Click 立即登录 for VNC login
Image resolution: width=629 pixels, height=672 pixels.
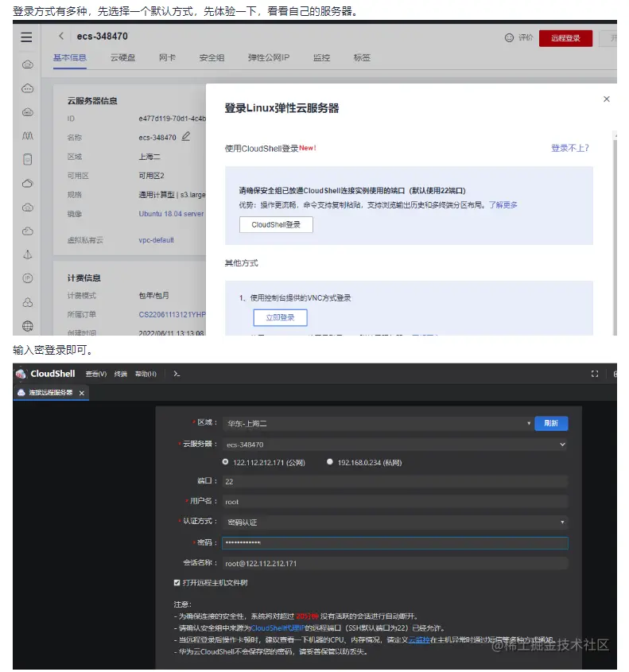pos(280,317)
